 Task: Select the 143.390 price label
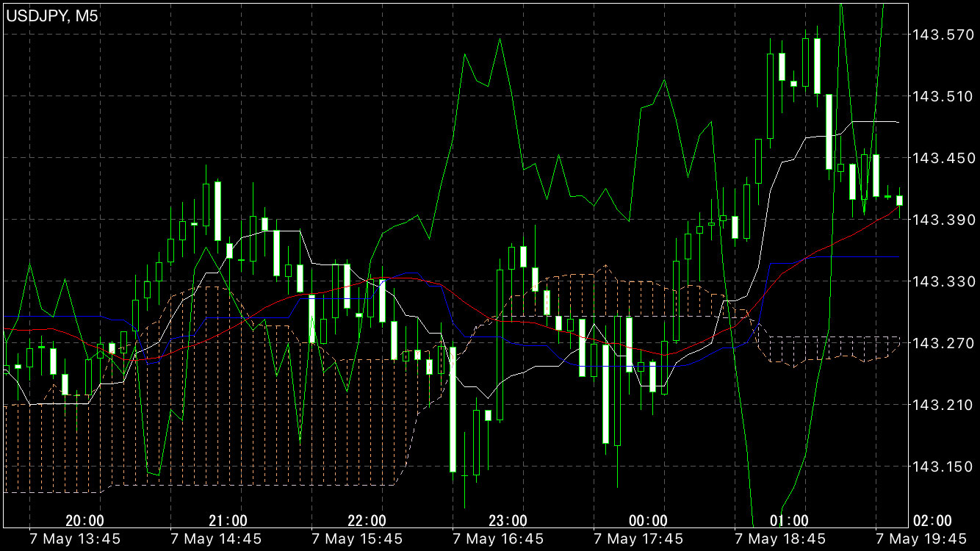pyautogui.click(x=943, y=220)
